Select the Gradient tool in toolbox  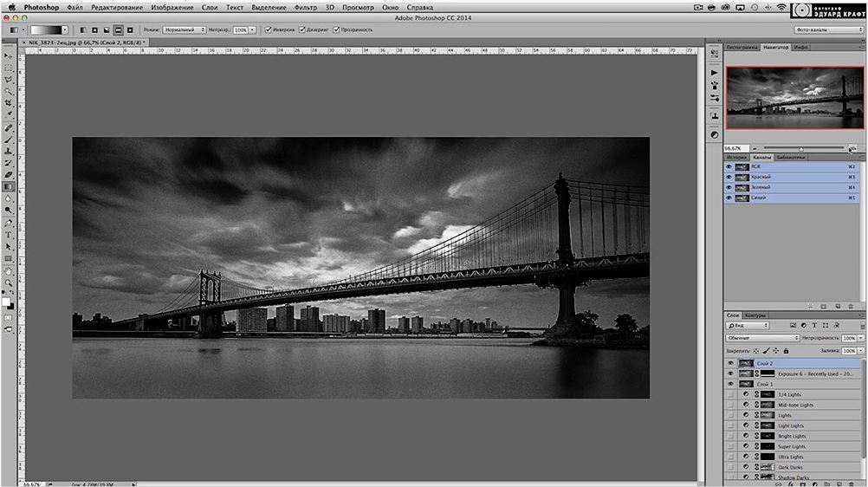click(x=9, y=185)
